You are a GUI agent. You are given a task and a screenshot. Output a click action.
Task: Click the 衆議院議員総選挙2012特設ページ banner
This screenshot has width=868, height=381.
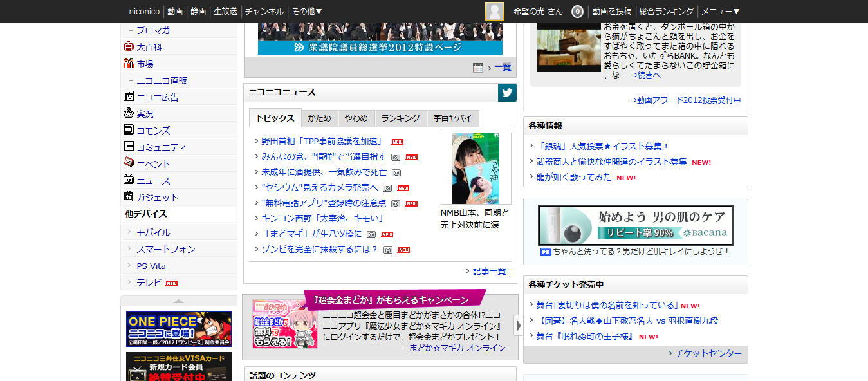click(x=380, y=39)
